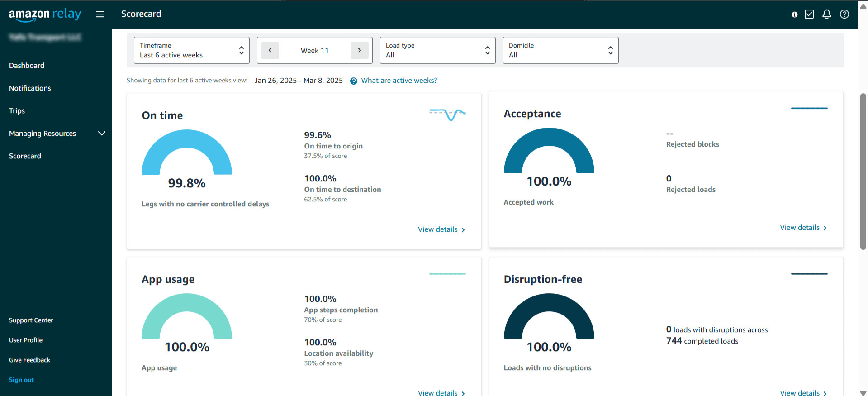Screen dimensions: 868x396
Task: Click the Acceptance gauge chart
Action: [549, 152]
